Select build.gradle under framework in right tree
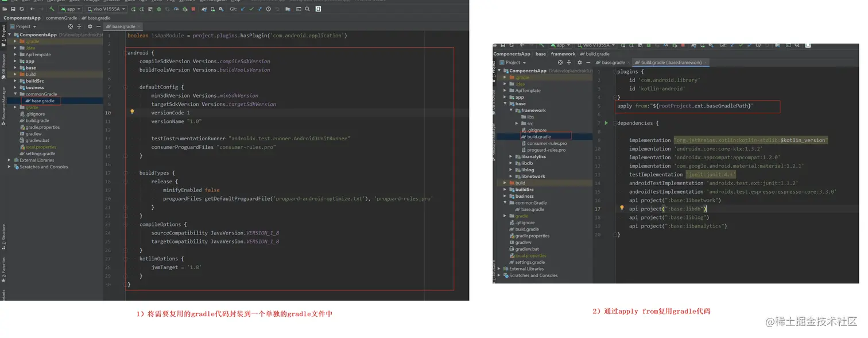868x338 pixels. [539, 137]
